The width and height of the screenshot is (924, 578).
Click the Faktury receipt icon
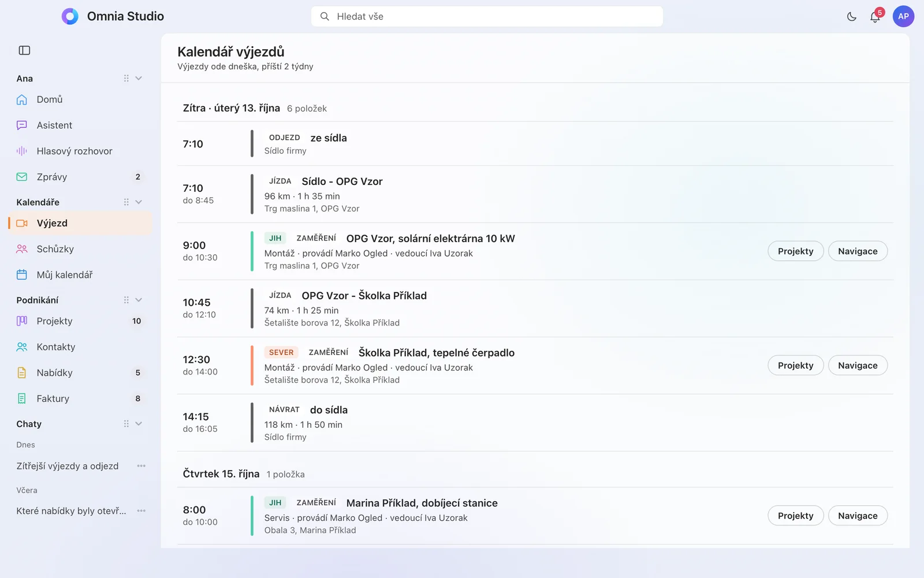(x=22, y=398)
